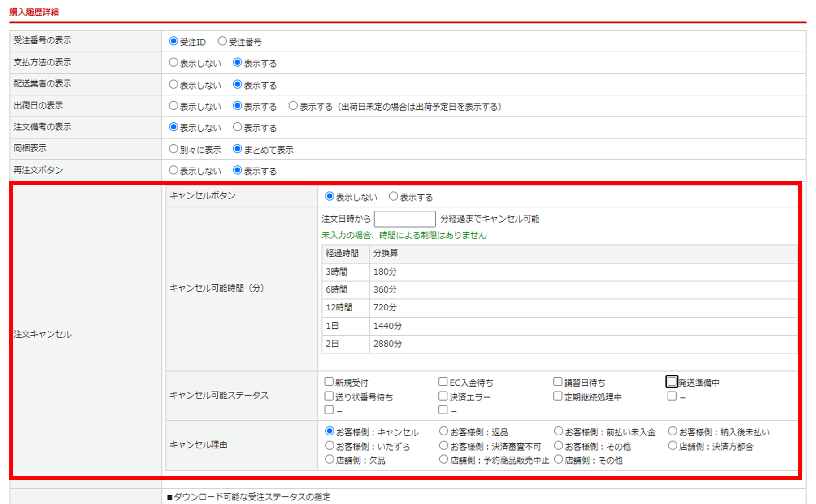Image resolution: width=816 pixels, height=504 pixels.
Task: Select cancel reason お客様側：返品
Action: point(444,431)
